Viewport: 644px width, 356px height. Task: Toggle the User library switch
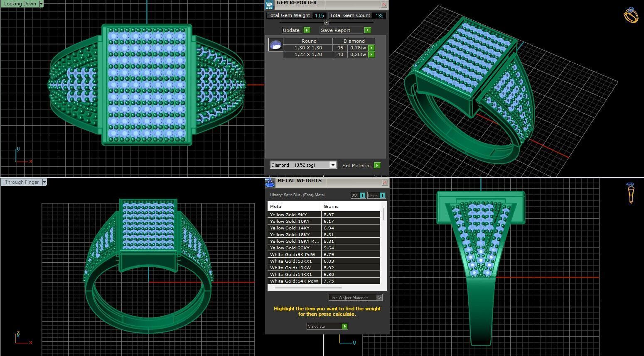point(382,195)
